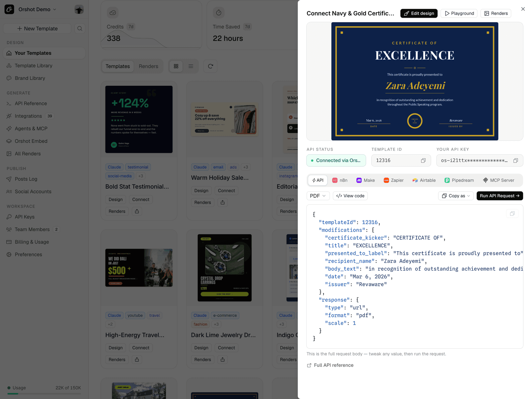Image resolution: width=532 pixels, height=399 pixels.
Task: Select the n8n integration tab
Action: (340, 180)
